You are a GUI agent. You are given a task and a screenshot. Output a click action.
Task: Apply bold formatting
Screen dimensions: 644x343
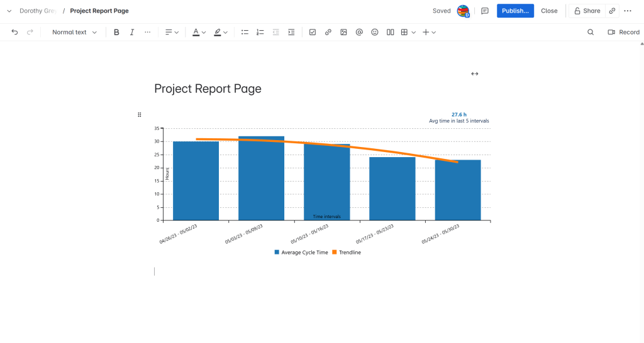116,32
